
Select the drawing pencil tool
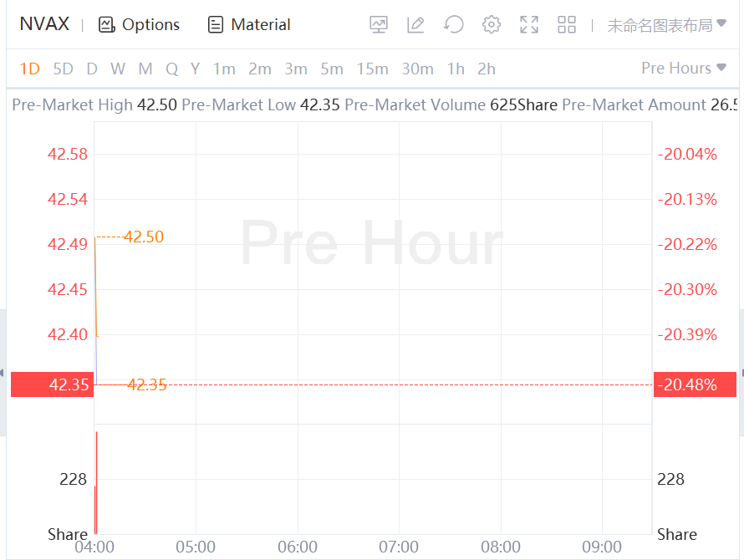415,25
